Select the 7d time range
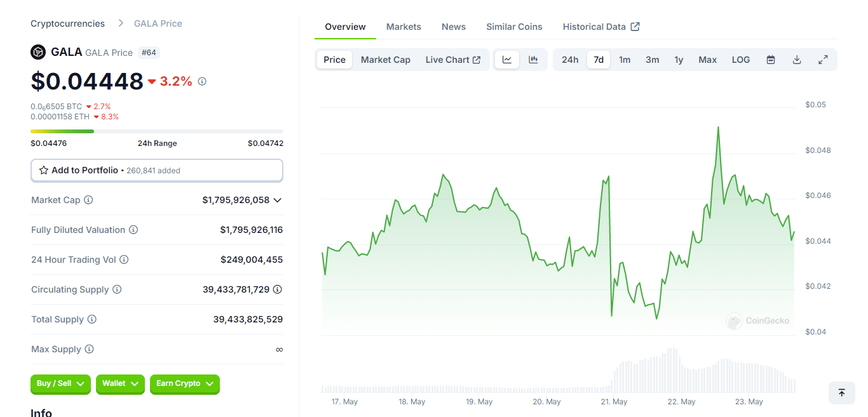This screenshot has width=868, height=417. [x=599, y=60]
